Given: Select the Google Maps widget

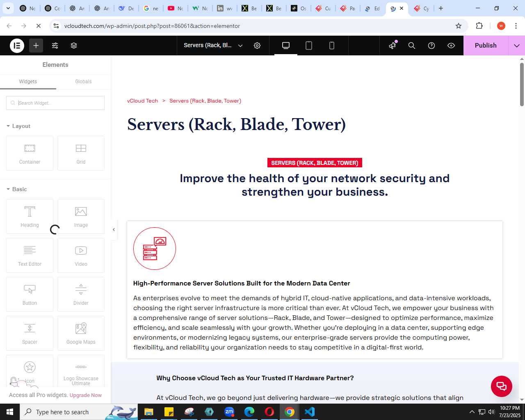Looking at the screenshot, I should click(x=81, y=333).
